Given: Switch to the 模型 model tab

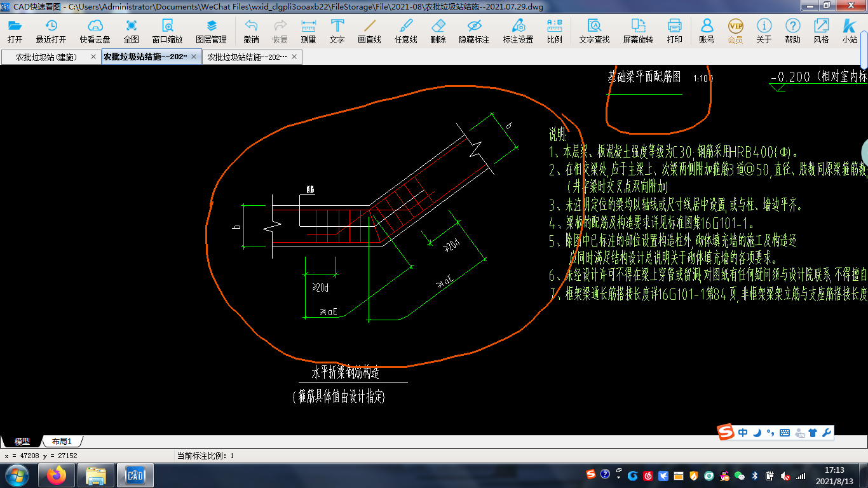Looking at the screenshot, I should click(22, 441).
